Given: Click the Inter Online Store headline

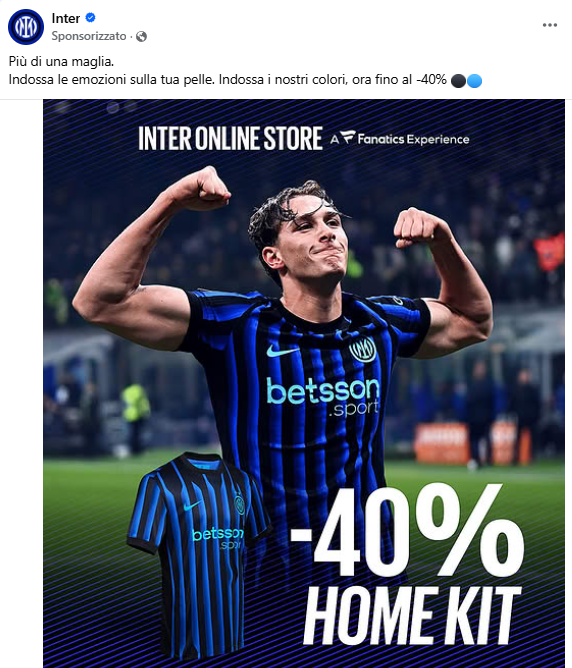Looking at the screenshot, I should pyautogui.click(x=230, y=138).
